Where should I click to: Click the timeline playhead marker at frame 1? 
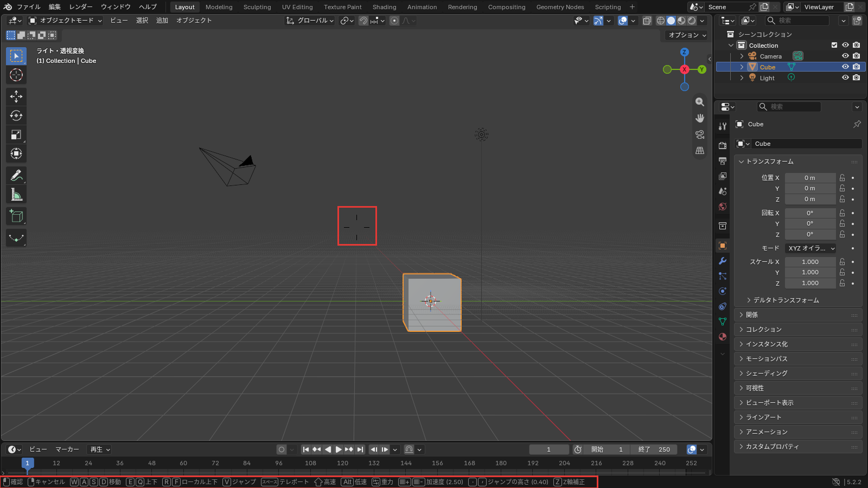click(28, 463)
